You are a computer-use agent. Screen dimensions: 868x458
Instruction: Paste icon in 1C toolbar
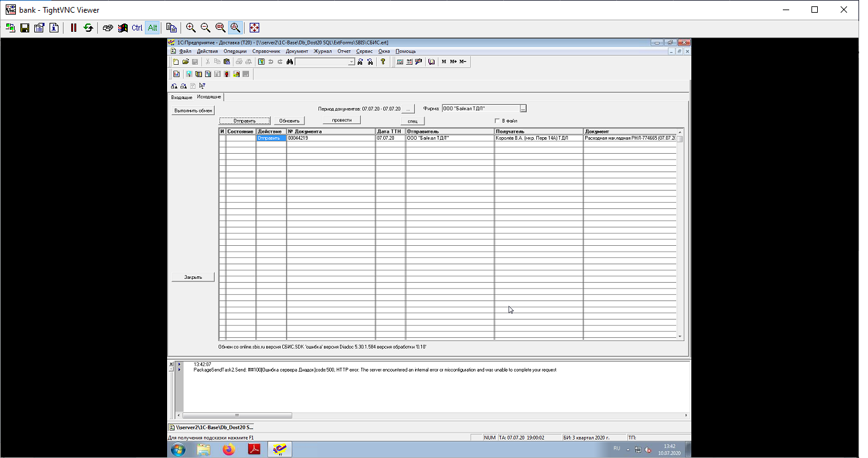pos(226,62)
